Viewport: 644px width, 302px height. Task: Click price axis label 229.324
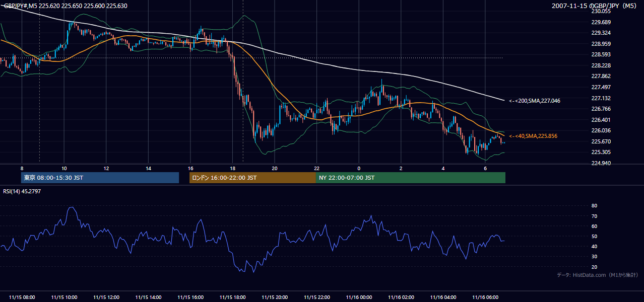[601, 33]
